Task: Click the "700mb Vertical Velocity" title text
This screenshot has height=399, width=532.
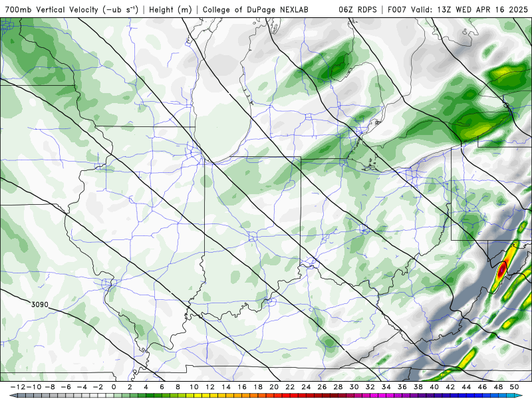Action: pyautogui.click(x=52, y=9)
